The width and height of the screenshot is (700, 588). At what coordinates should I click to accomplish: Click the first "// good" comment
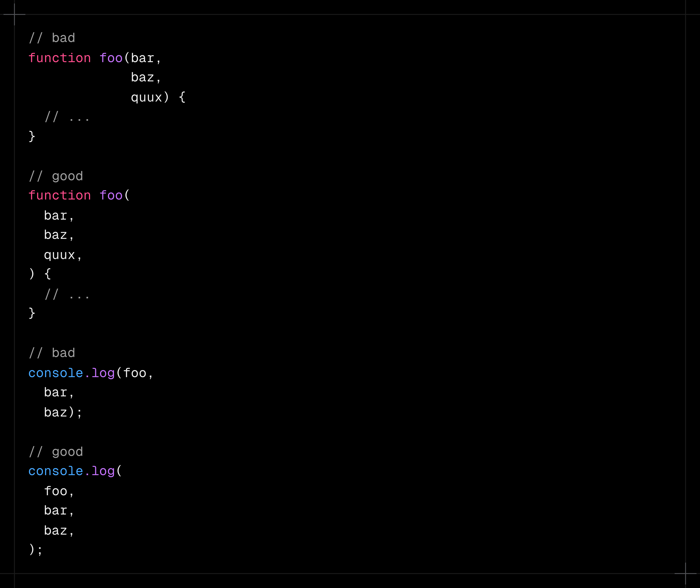click(56, 176)
